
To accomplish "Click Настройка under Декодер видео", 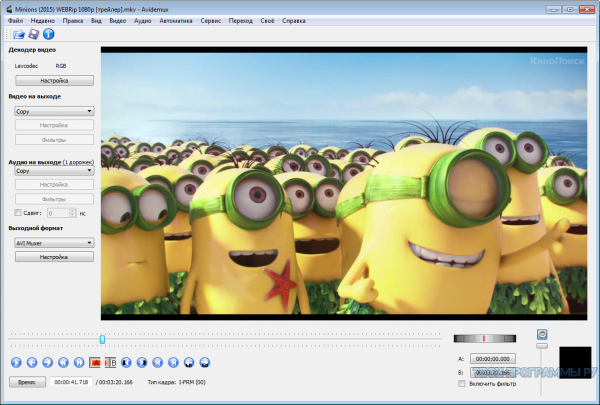I will (54, 80).
